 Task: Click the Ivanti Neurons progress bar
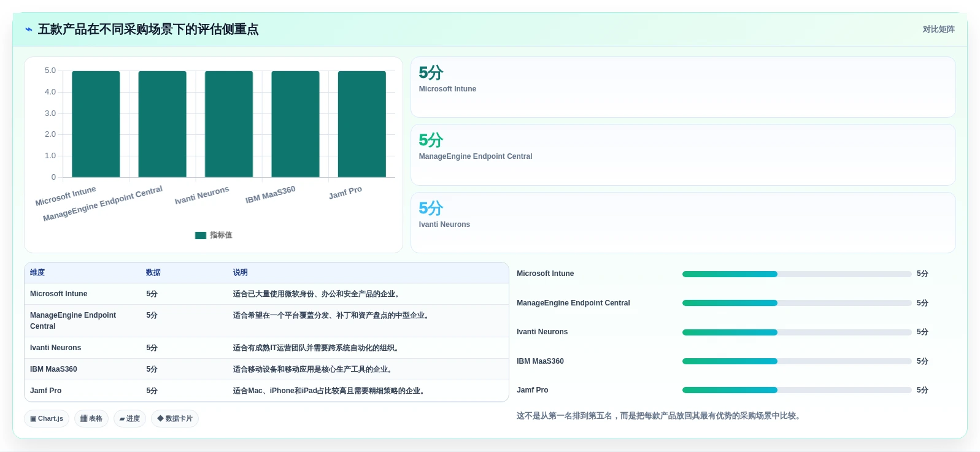(x=797, y=332)
